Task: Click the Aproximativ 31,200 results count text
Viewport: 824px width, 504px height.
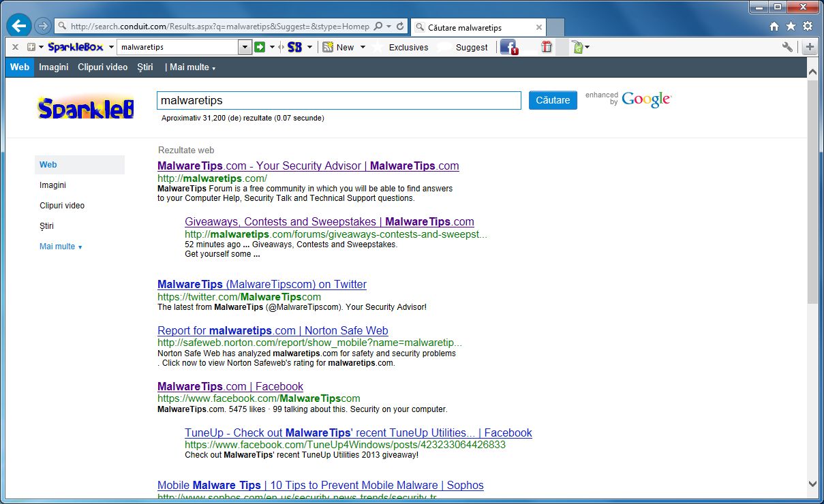Action: tap(243, 119)
